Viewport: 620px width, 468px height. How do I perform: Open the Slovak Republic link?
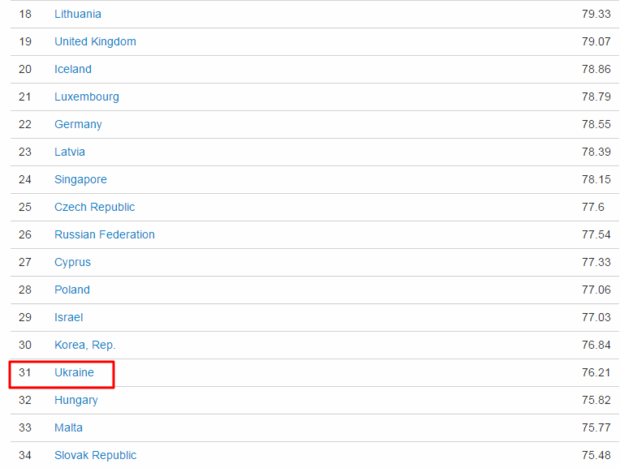point(95,455)
